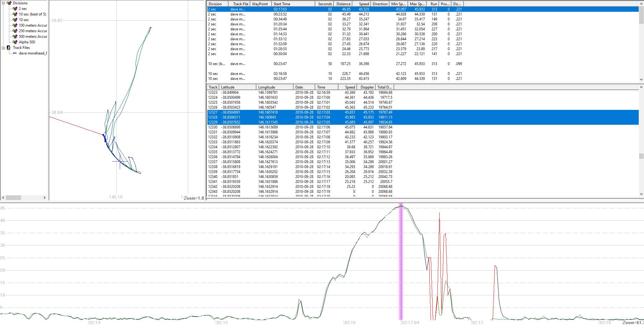Screen dimensions: 644x325
Task: Select the 500 meters Accur tree item
Action: click(33, 37)
